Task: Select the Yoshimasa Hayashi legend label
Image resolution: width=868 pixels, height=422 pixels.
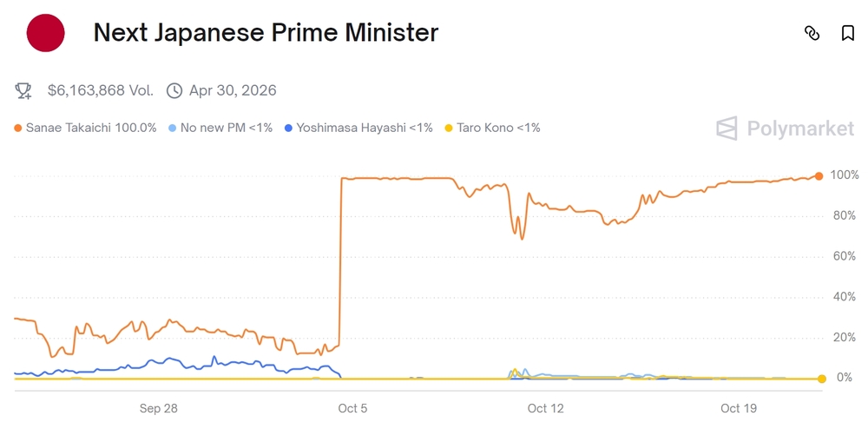Action: 364,128
